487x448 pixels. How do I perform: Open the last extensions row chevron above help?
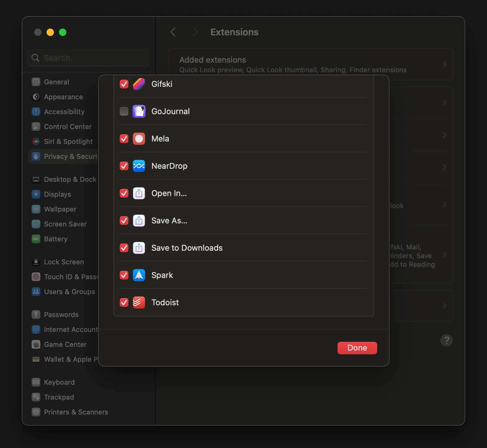click(x=444, y=306)
